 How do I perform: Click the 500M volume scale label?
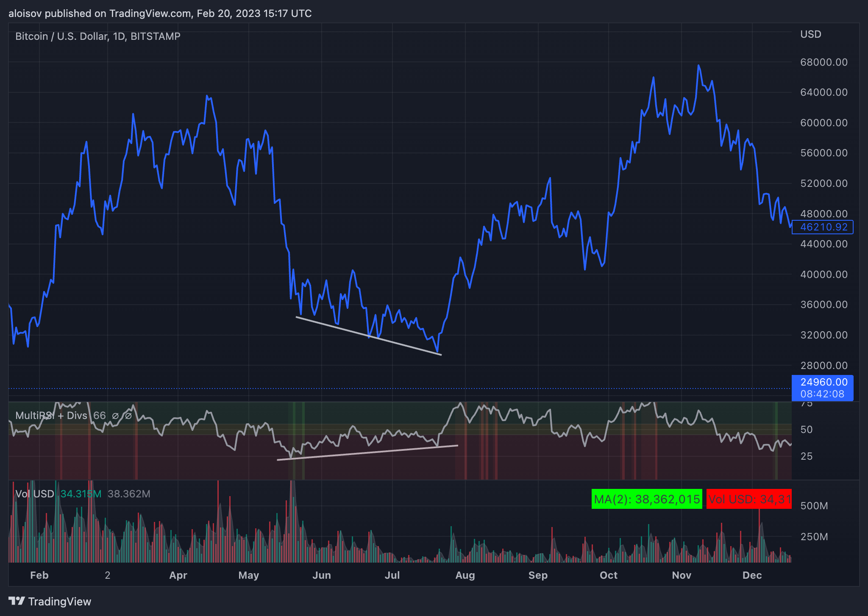814,506
